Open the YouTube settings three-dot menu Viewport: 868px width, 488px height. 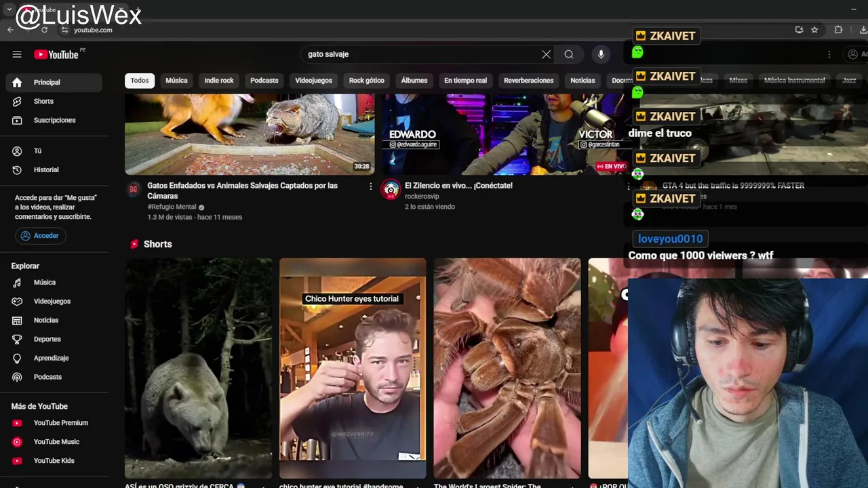829,54
